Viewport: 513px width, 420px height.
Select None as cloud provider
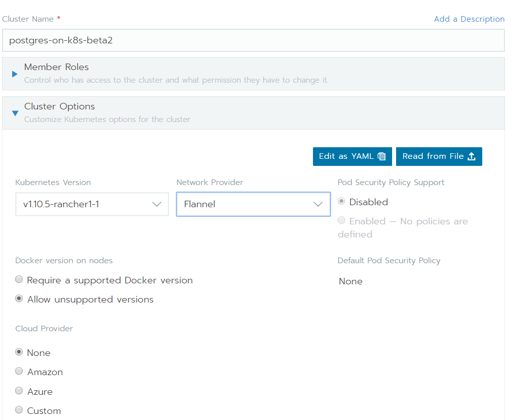(x=19, y=352)
